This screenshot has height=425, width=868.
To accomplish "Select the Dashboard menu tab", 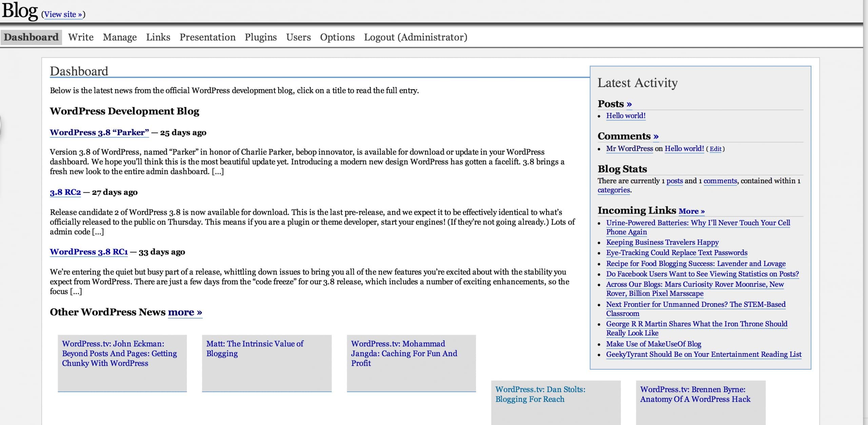I will 31,37.
